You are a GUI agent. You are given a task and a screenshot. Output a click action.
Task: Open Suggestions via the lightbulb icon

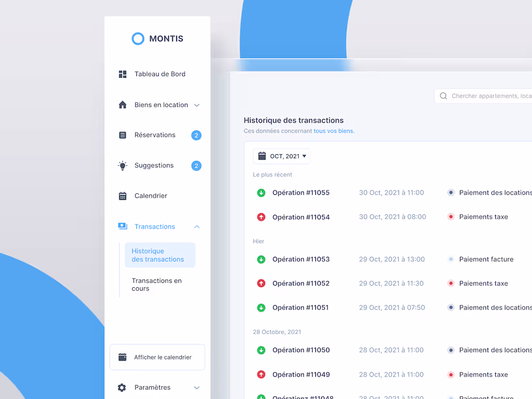click(x=122, y=165)
